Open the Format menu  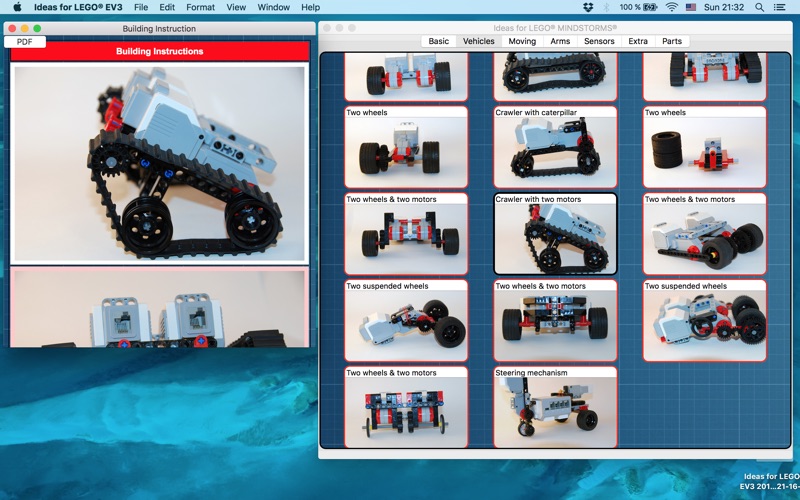click(201, 7)
